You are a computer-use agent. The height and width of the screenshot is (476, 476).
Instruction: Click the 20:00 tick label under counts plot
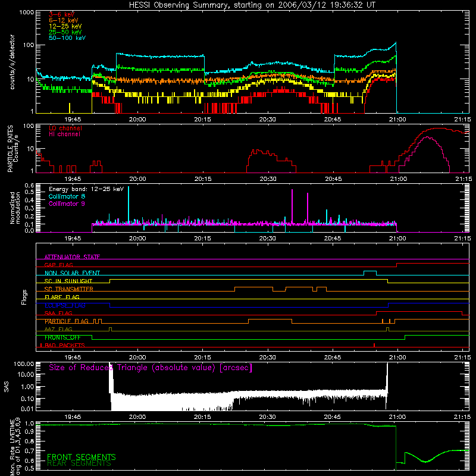pyautogui.click(x=137, y=120)
